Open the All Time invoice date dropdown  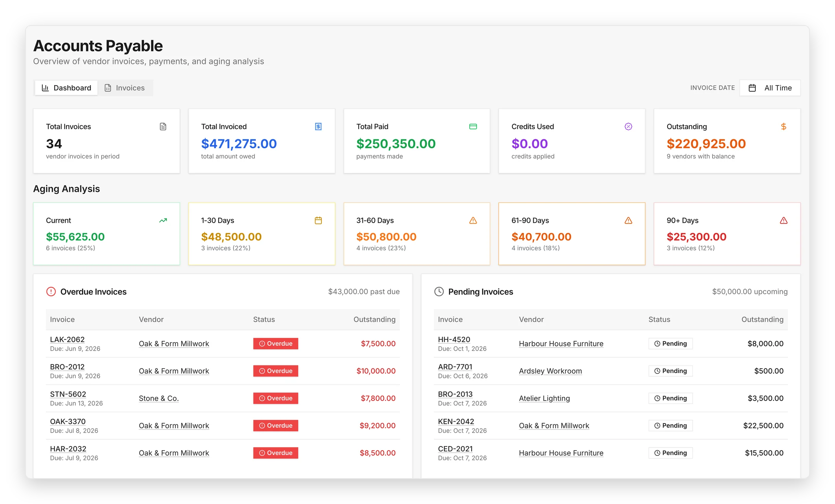pos(770,88)
